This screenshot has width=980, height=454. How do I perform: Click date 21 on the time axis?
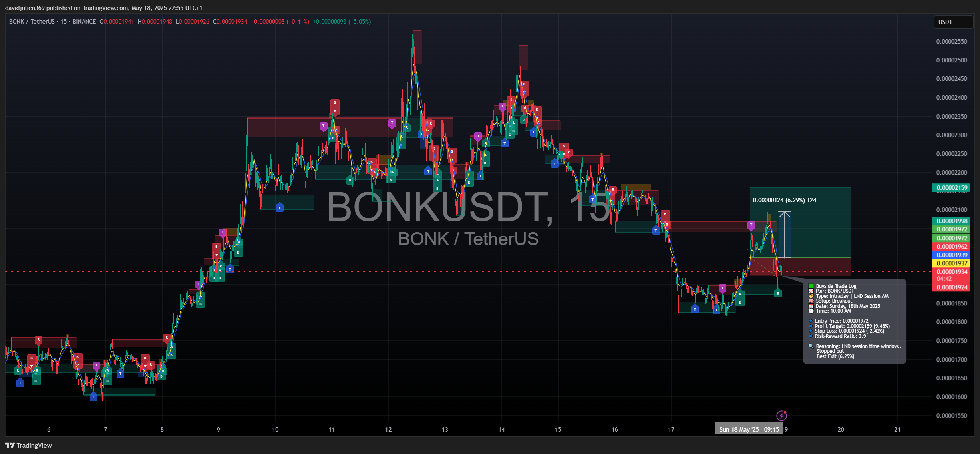click(897, 429)
